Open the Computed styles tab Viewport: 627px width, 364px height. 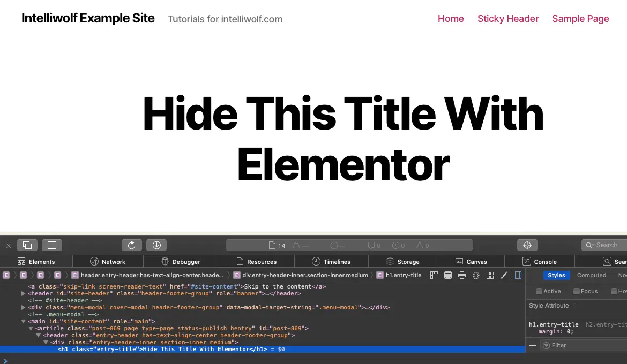591,275
